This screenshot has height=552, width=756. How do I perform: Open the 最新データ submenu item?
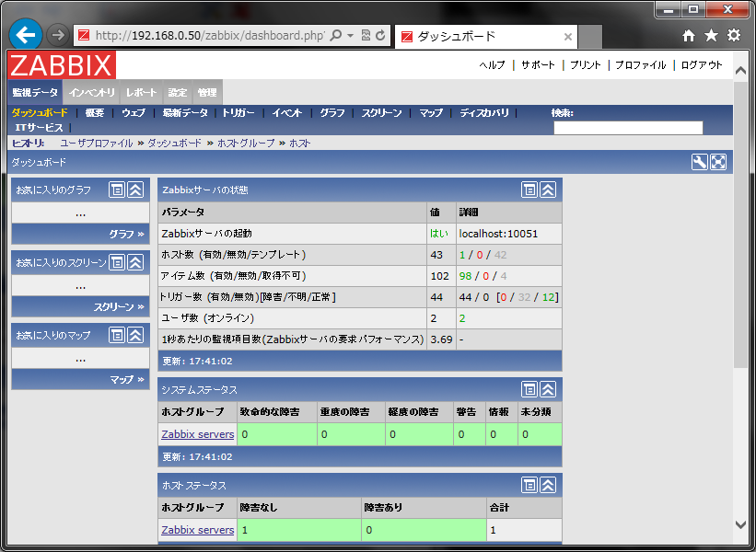(185, 113)
